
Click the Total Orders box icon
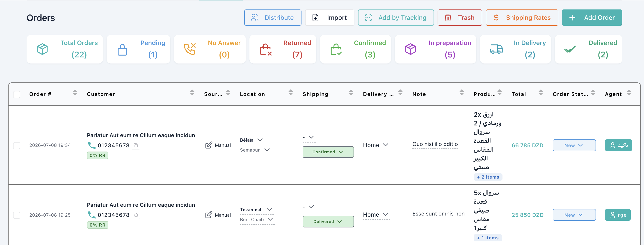[42, 49]
